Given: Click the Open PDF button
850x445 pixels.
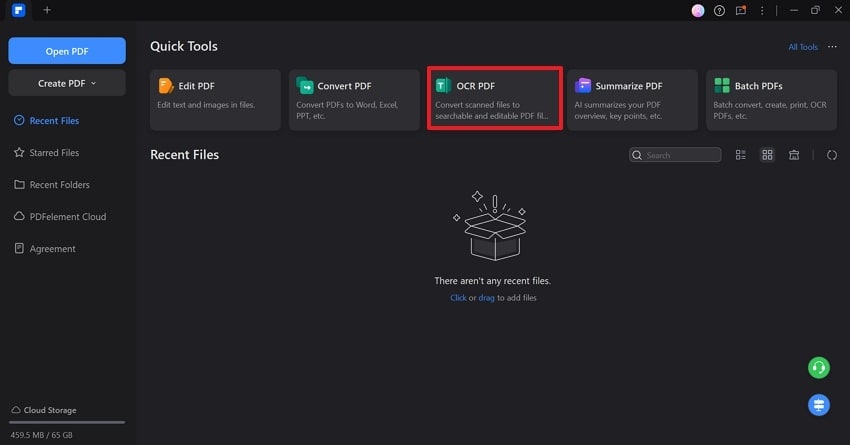Looking at the screenshot, I should 67,51.
